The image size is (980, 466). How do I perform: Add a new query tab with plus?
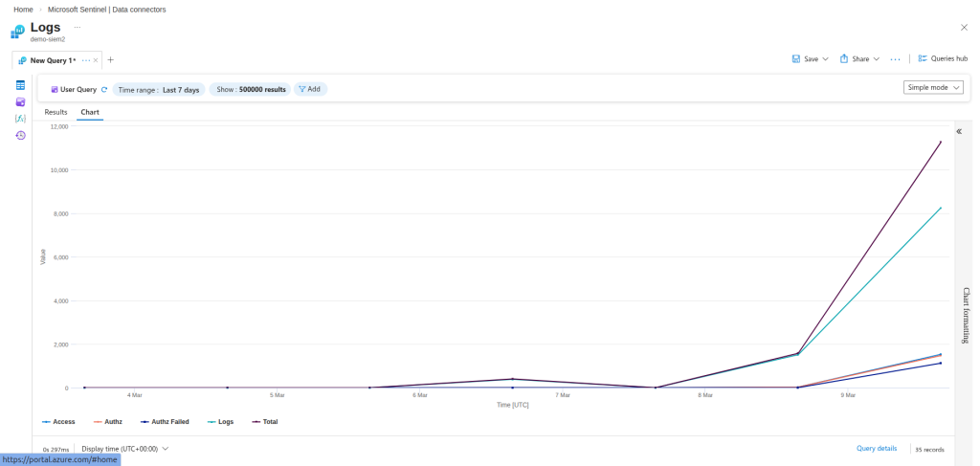(111, 60)
